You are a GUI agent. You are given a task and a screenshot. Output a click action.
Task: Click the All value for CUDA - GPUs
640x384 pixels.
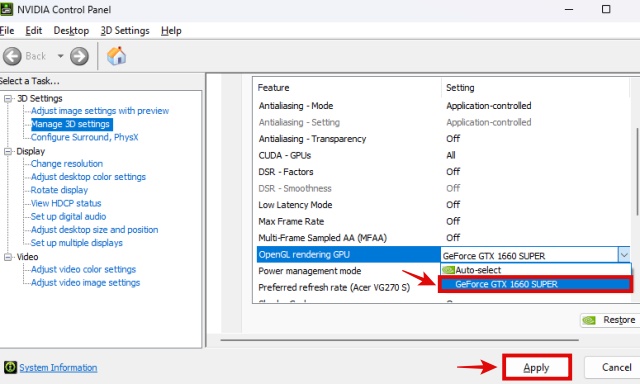(x=451, y=155)
